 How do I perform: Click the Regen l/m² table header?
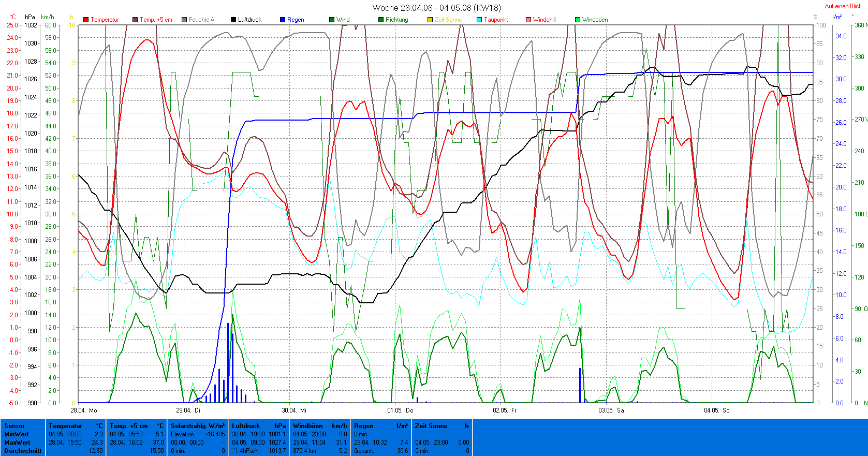pos(380,426)
